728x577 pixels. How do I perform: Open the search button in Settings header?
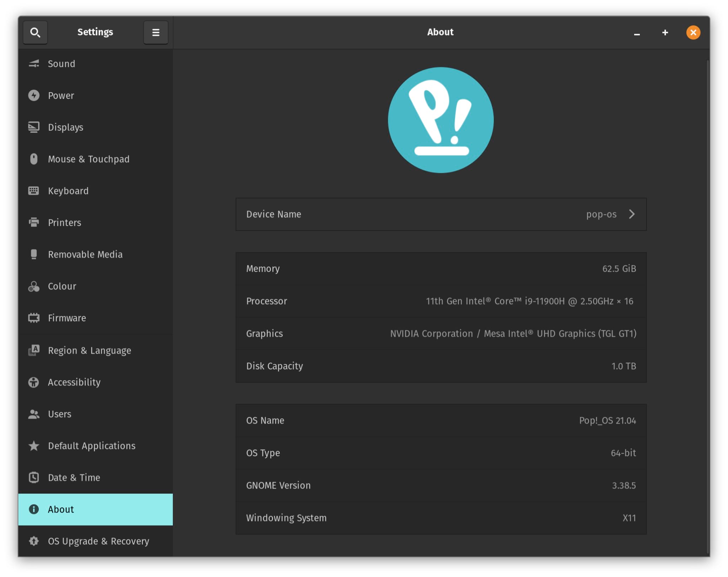point(35,32)
